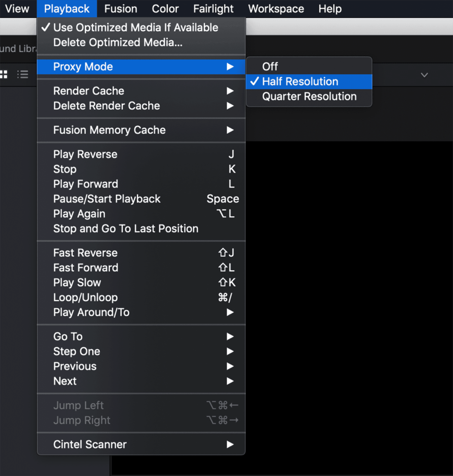Switch to thumbnail grid view icon
Viewport: 453px width, 476px height.
tap(4, 74)
